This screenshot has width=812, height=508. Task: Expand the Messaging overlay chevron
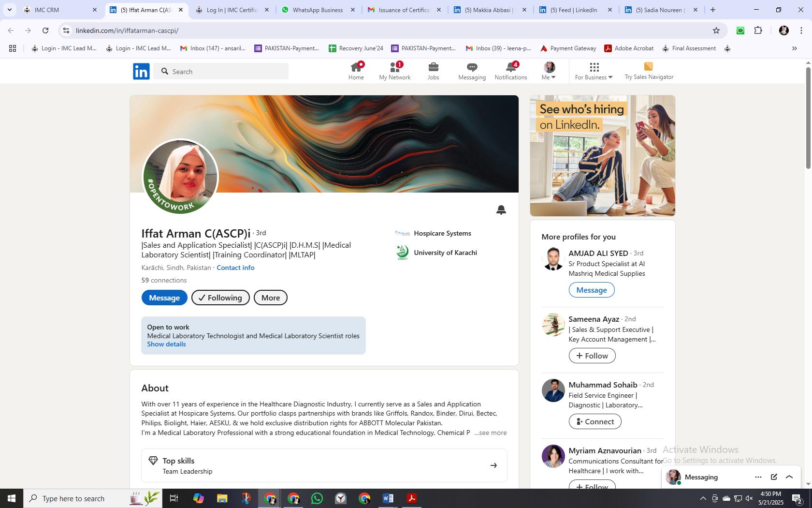[x=789, y=477]
